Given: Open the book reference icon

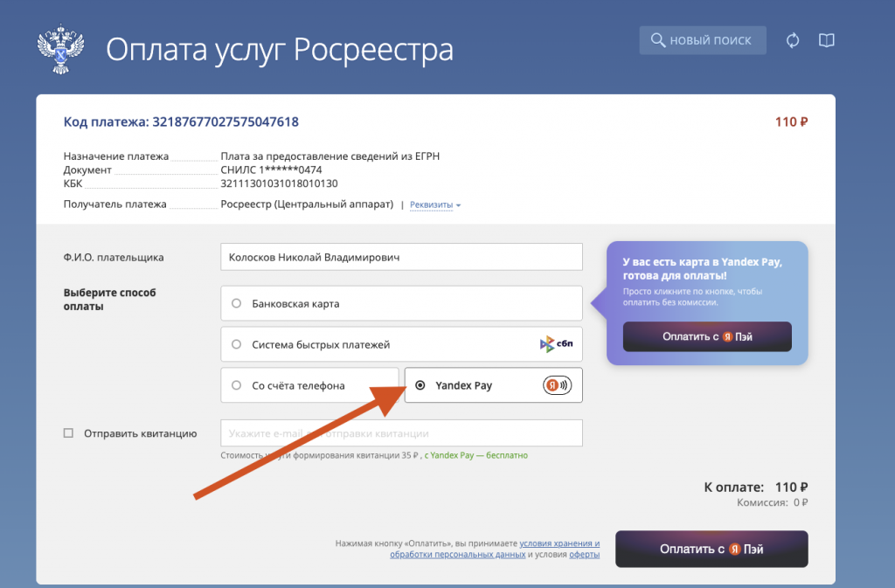Looking at the screenshot, I should click(x=827, y=40).
